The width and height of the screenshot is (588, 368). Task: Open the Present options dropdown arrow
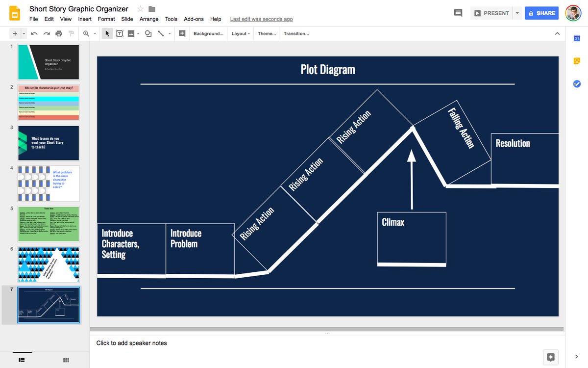(517, 13)
